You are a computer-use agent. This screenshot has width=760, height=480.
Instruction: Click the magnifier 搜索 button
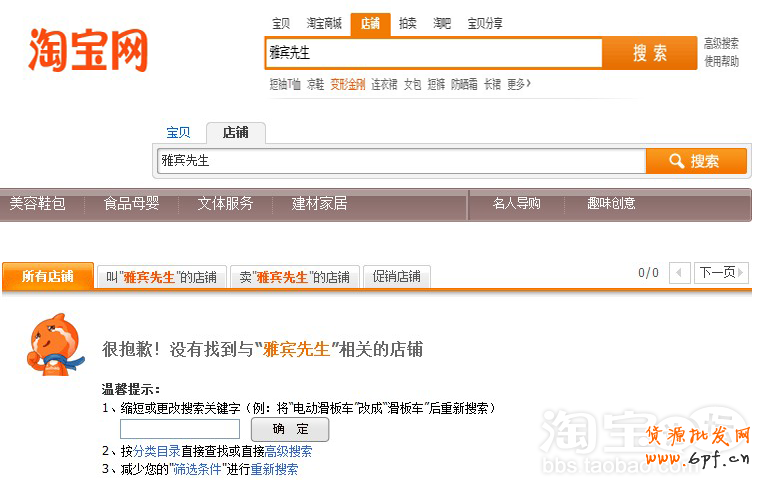click(x=696, y=161)
